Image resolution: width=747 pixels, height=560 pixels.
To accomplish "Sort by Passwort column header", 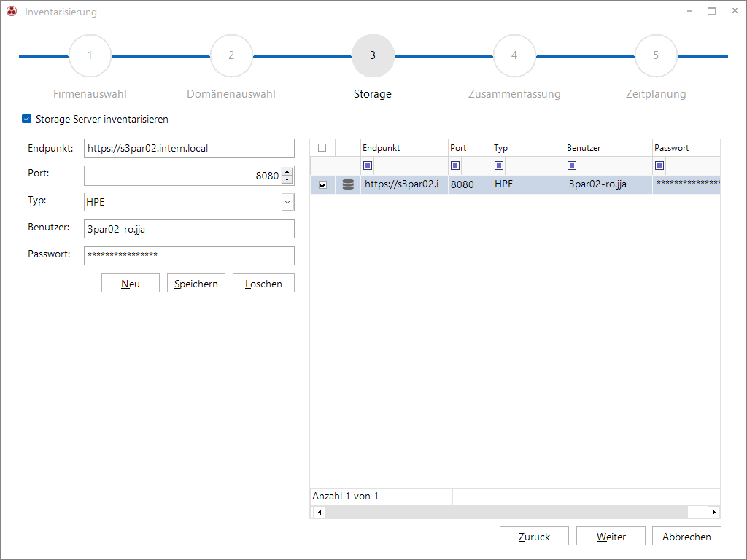I will 686,147.
